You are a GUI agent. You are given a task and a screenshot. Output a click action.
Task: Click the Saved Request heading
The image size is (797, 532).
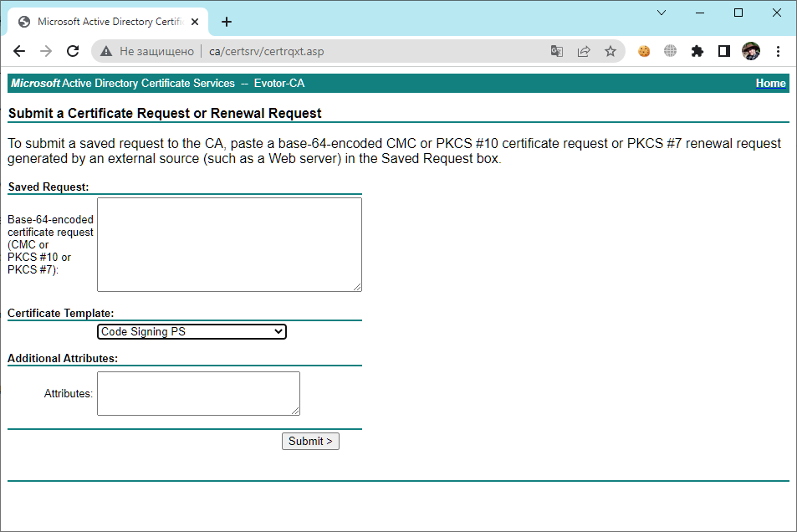[49, 187]
